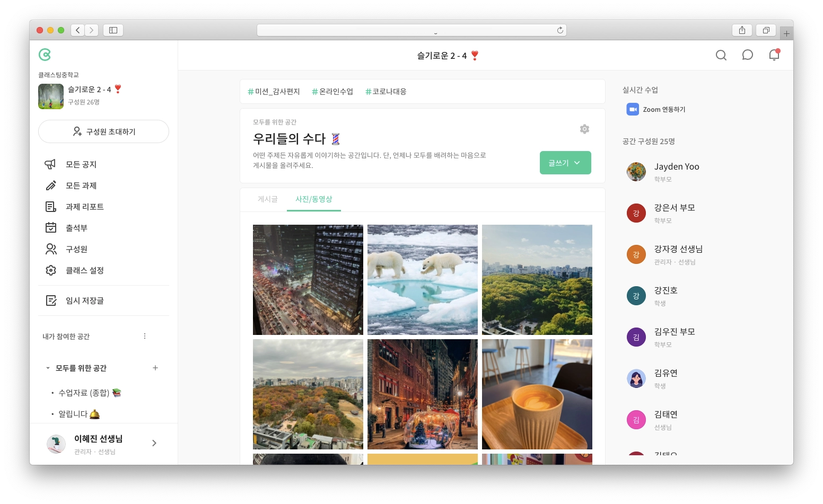Open 과제 리포트 menu
The width and height of the screenshot is (823, 504).
point(85,207)
